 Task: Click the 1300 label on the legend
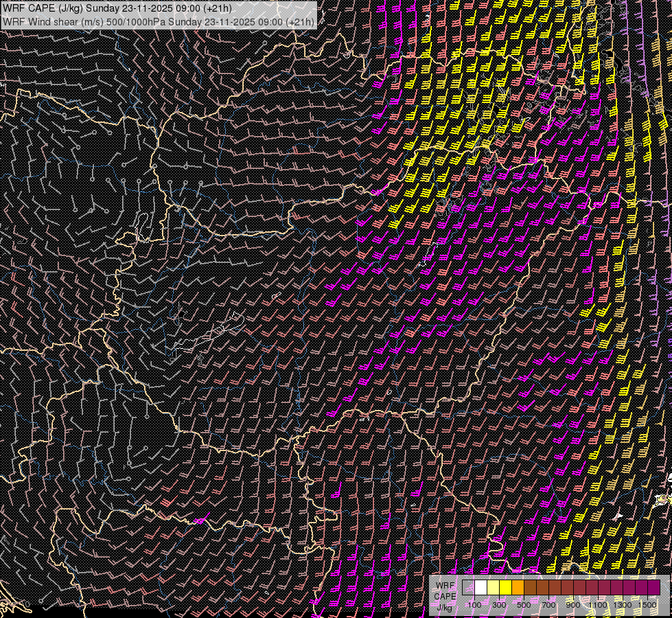coord(623,605)
